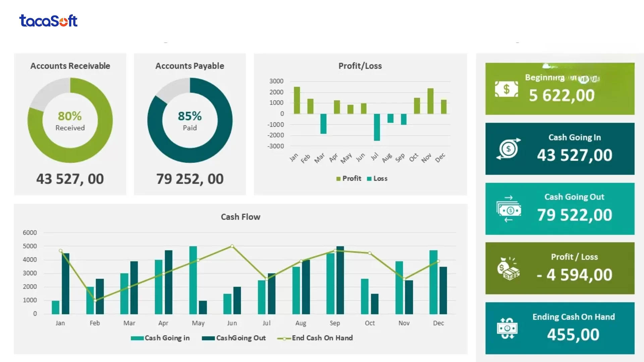Select the Profit legend green swatch
The width and height of the screenshot is (644, 362).
coord(338,179)
